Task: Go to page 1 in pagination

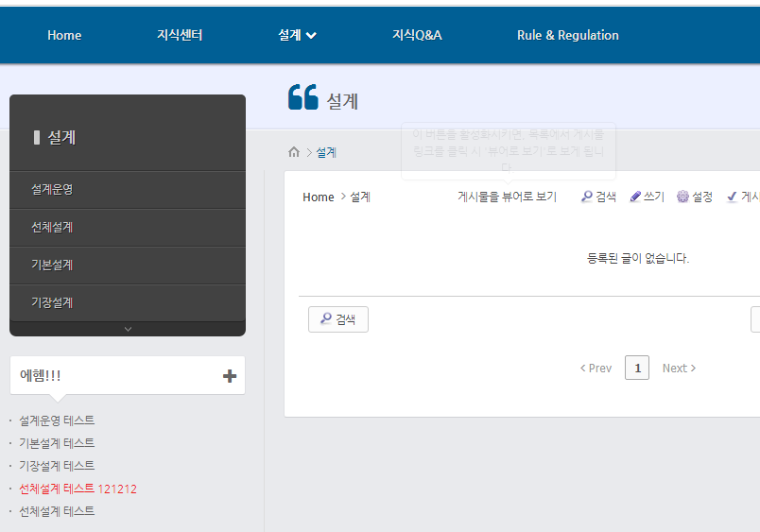Action: tap(637, 368)
